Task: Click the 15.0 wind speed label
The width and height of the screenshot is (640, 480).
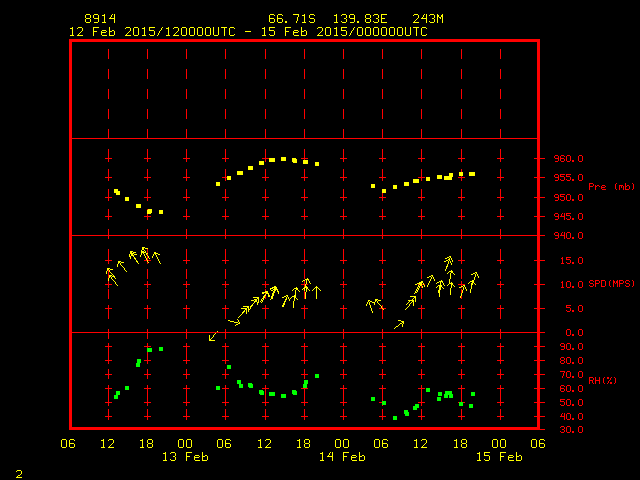Action: pos(572,260)
